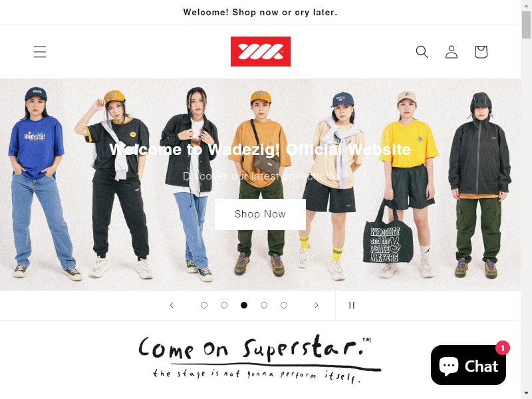
Task: Open the hamburger navigation menu
Action: (x=40, y=52)
